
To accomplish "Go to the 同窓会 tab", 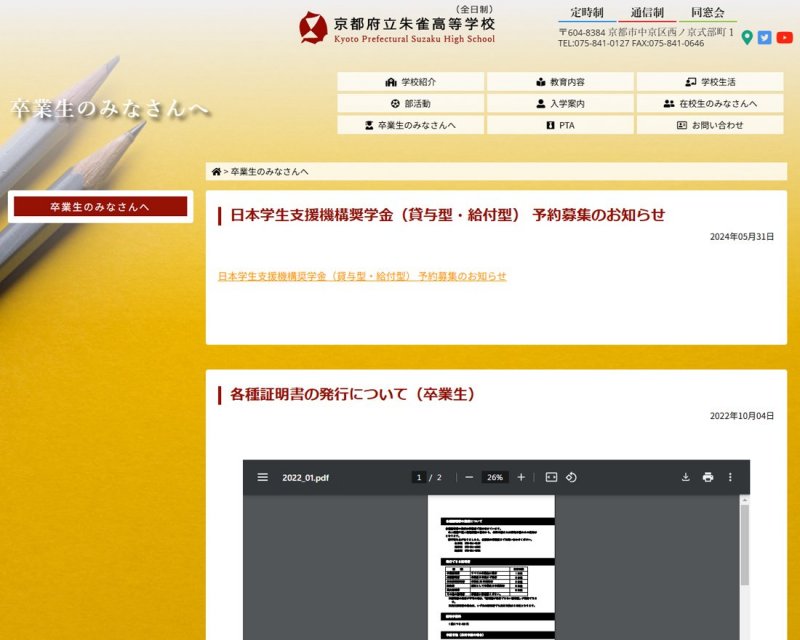I will click(x=707, y=13).
